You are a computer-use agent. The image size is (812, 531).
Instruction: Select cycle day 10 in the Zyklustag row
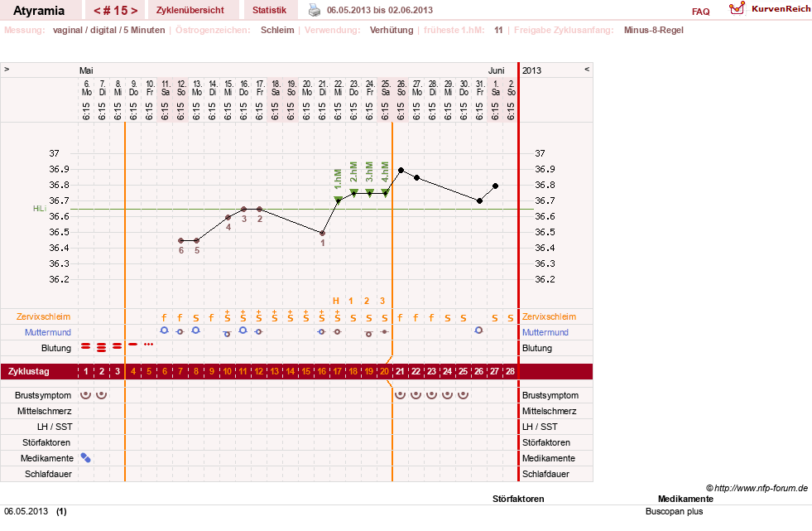228,371
